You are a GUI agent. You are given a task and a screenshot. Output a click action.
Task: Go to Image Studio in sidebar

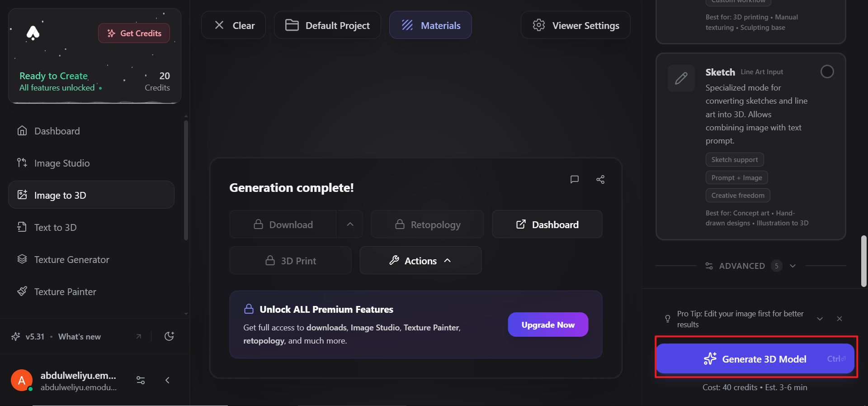coord(62,163)
